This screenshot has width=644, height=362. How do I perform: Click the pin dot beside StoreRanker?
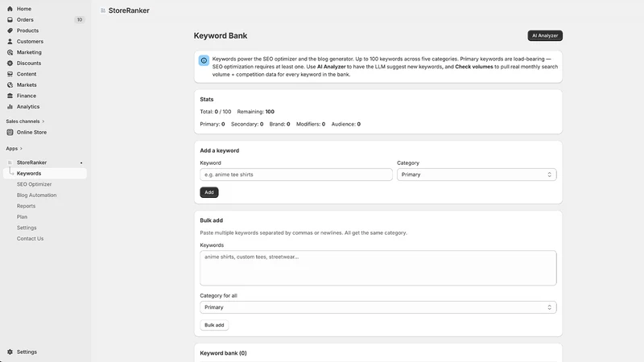click(x=81, y=163)
